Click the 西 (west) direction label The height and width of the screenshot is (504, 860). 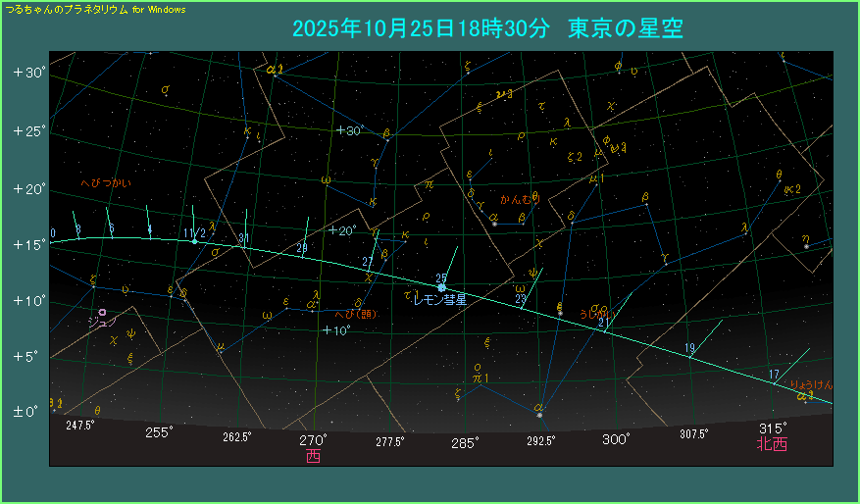pos(313,456)
